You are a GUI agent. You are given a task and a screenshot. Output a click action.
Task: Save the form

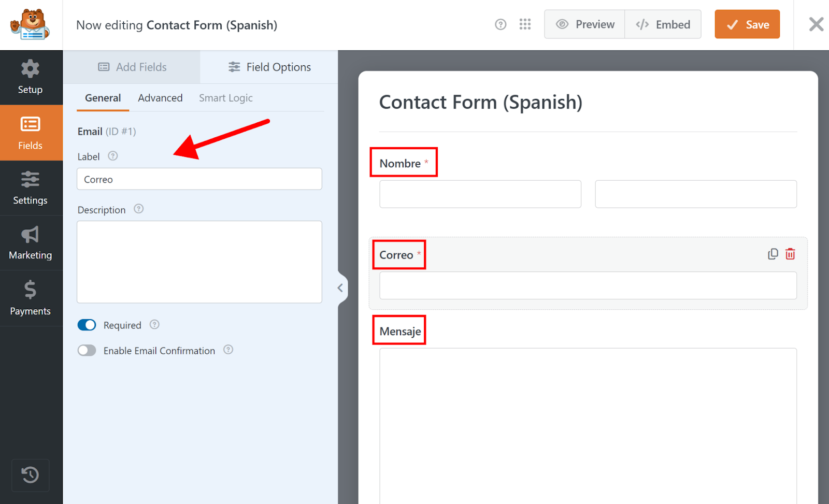(747, 24)
